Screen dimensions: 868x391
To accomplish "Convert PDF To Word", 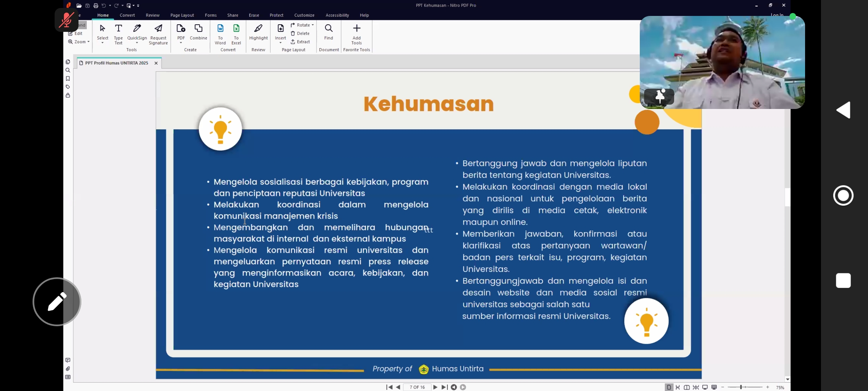I will tap(220, 34).
